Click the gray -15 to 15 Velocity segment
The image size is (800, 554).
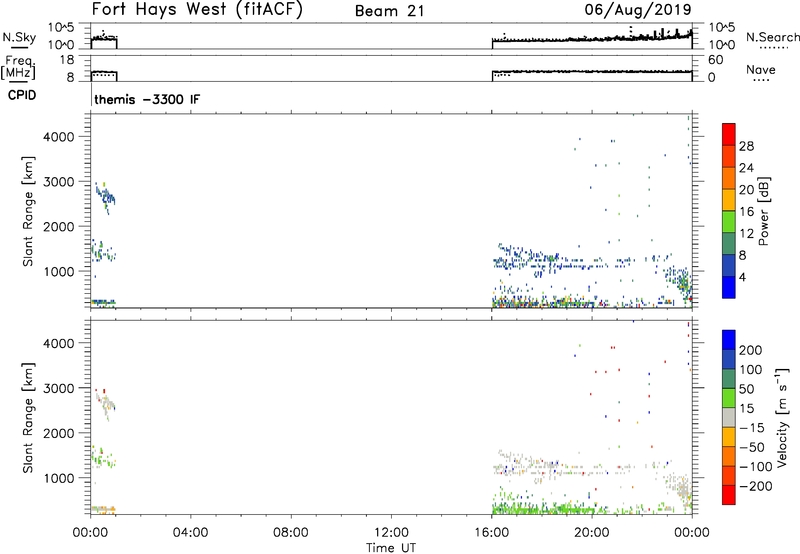click(x=729, y=417)
